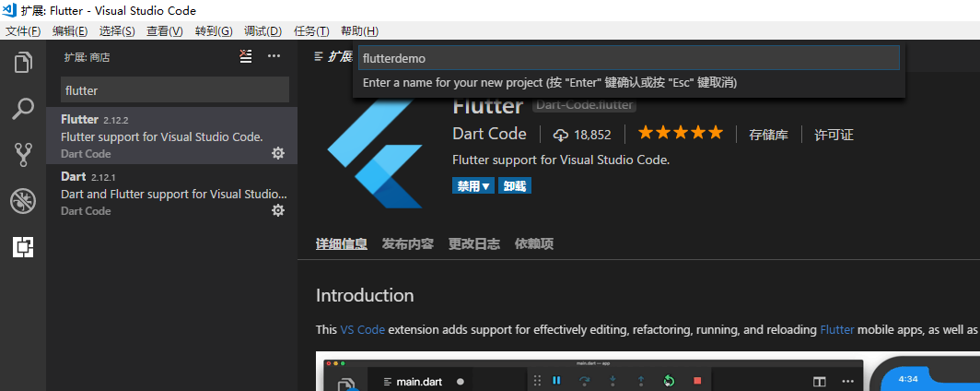Open the Explorer view icon
Viewport: 980px width, 391px height.
(23, 62)
